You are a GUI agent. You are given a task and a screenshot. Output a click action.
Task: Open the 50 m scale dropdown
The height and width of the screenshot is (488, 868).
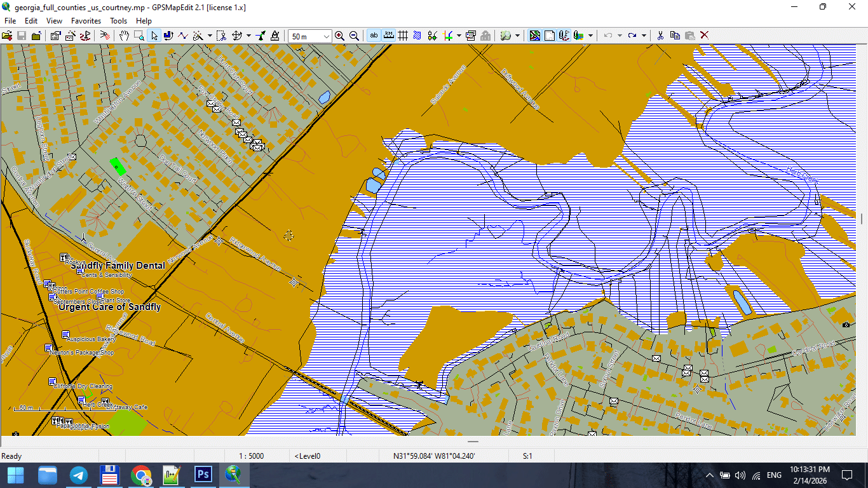point(327,36)
